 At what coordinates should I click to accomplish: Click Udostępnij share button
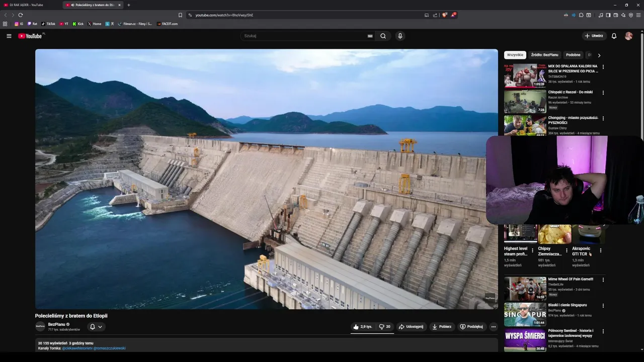tap(411, 327)
